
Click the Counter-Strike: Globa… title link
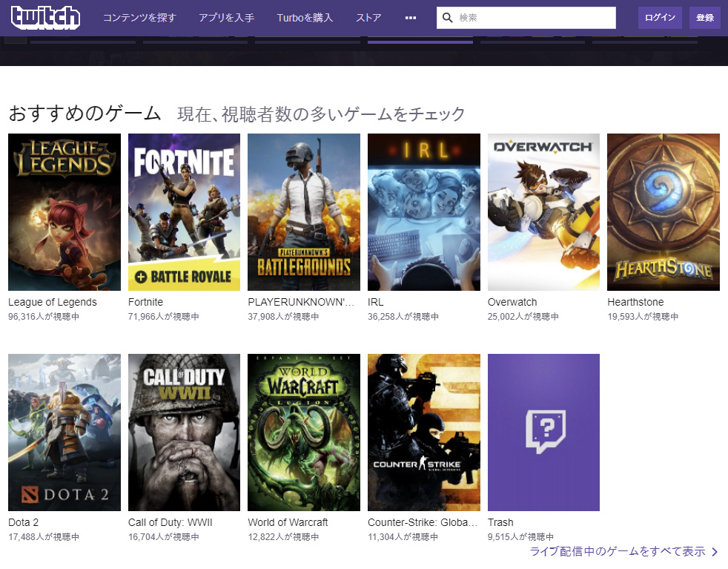(423, 522)
